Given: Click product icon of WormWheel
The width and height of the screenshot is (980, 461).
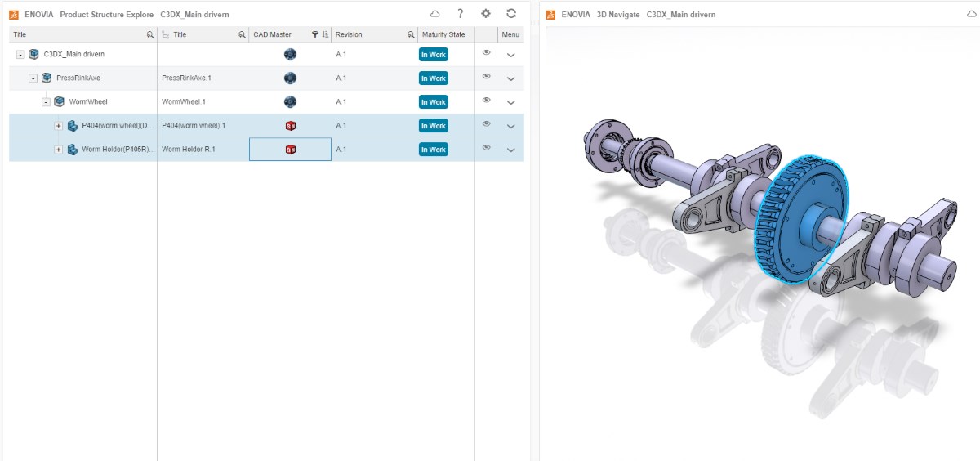Looking at the screenshot, I should (x=59, y=101).
